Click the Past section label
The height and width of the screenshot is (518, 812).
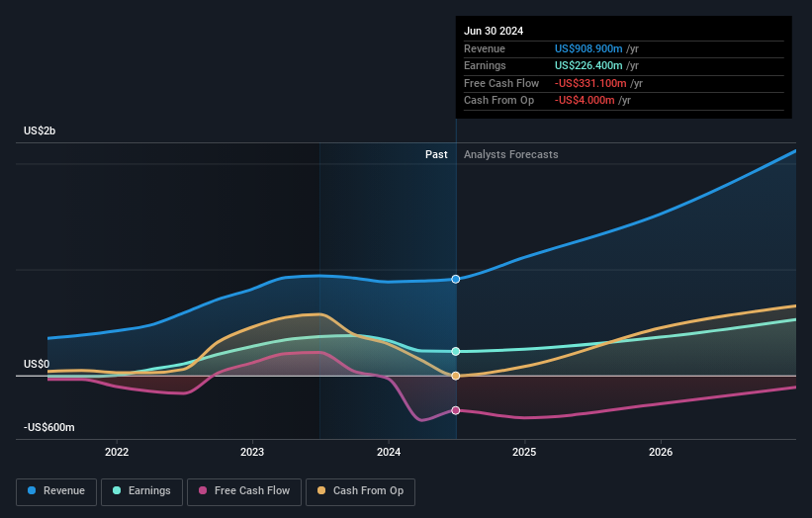(436, 155)
